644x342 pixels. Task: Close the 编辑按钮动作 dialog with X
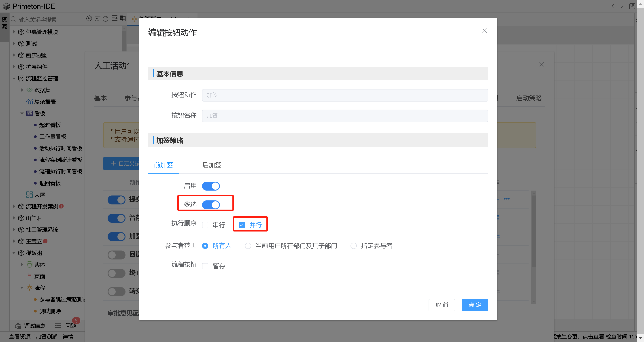coord(485,31)
